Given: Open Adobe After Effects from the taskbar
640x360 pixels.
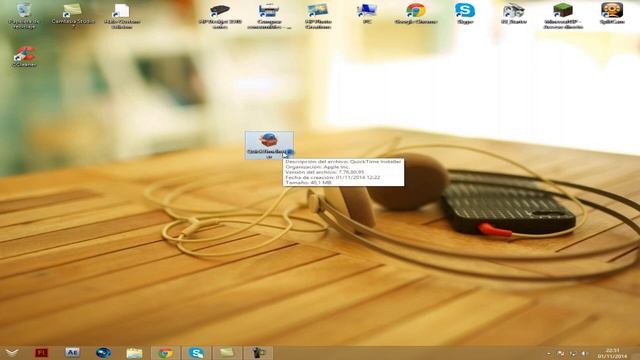Looking at the screenshot, I should point(72,353).
